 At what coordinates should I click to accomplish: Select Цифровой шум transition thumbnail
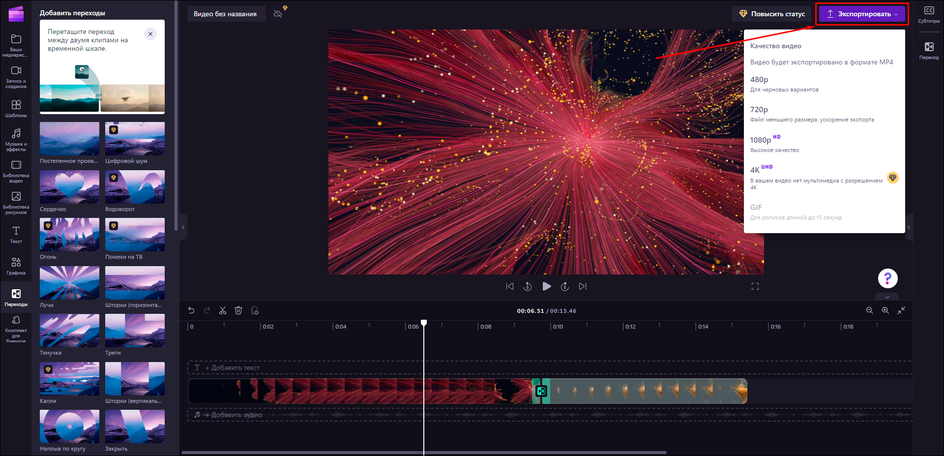135,139
